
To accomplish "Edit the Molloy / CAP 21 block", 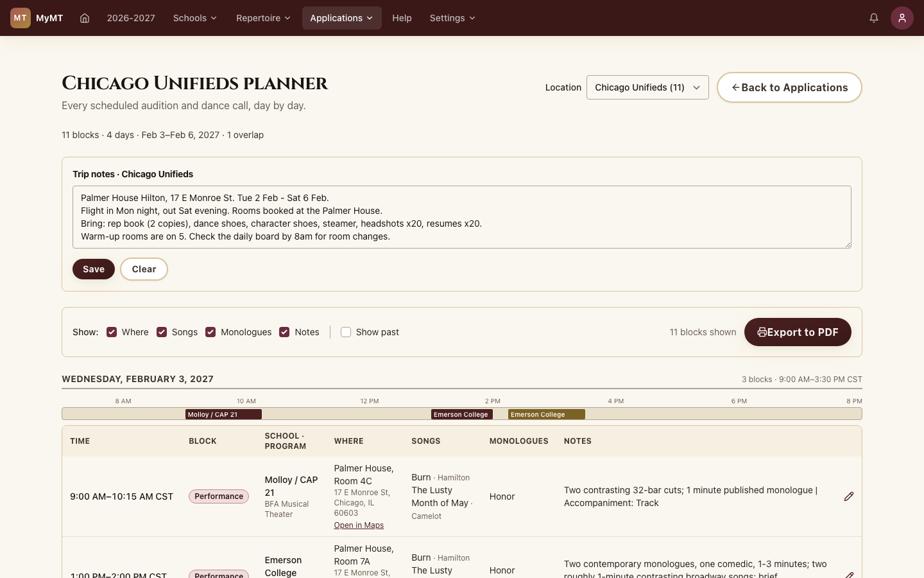I will tap(849, 496).
